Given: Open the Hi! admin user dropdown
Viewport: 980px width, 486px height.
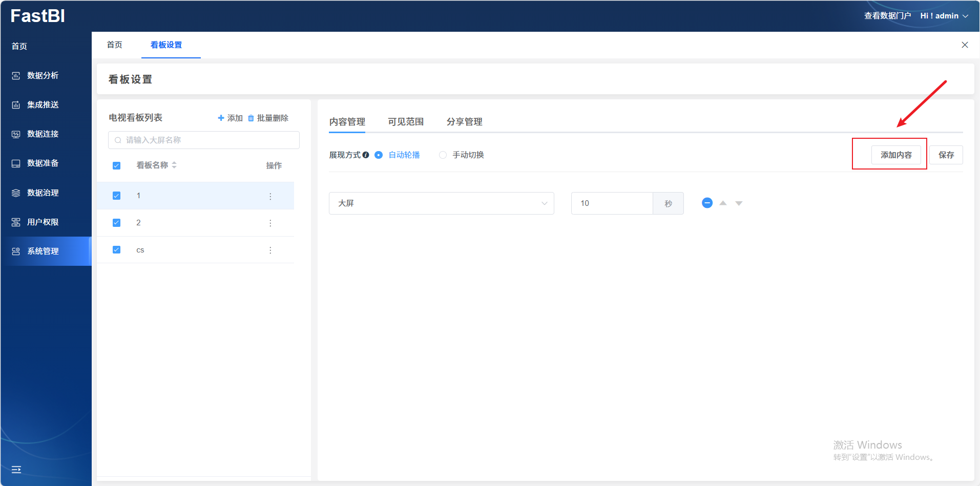Looking at the screenshot, I should [944, 16].
